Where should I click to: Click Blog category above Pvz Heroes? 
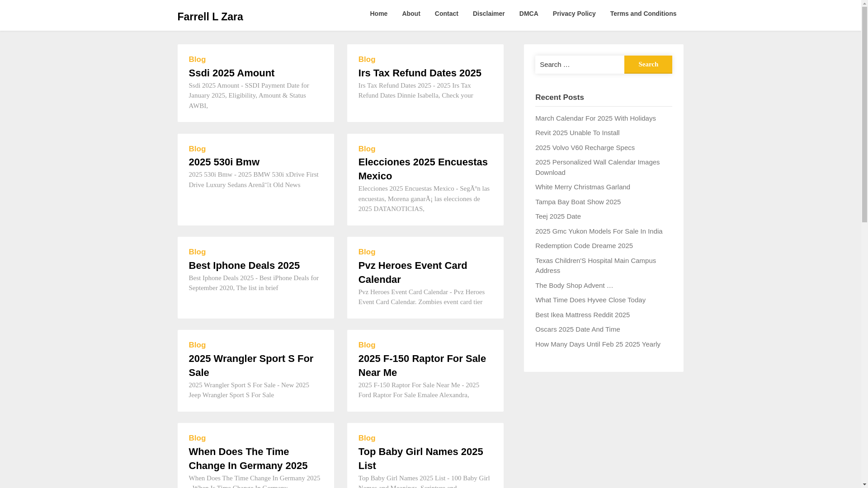367,252
